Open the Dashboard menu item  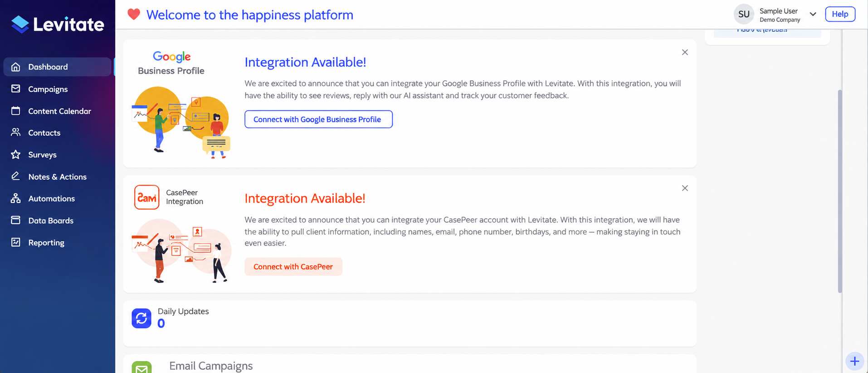pyautogui.click(x=58, y=67)
